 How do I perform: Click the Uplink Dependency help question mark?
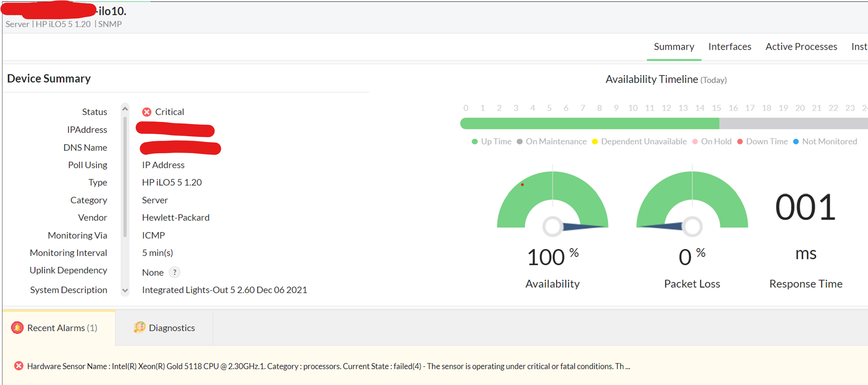pos(175,272)
